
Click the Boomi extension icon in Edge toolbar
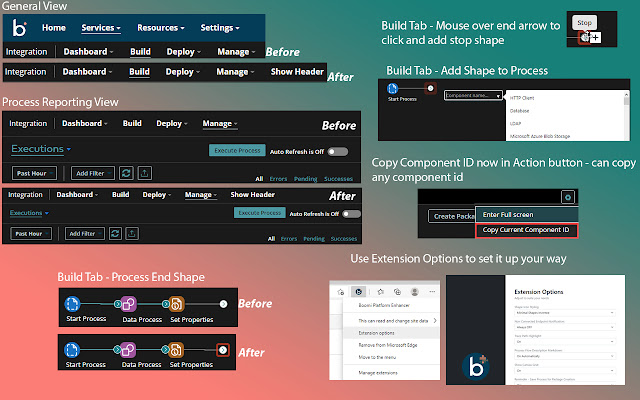coord(356,294)
